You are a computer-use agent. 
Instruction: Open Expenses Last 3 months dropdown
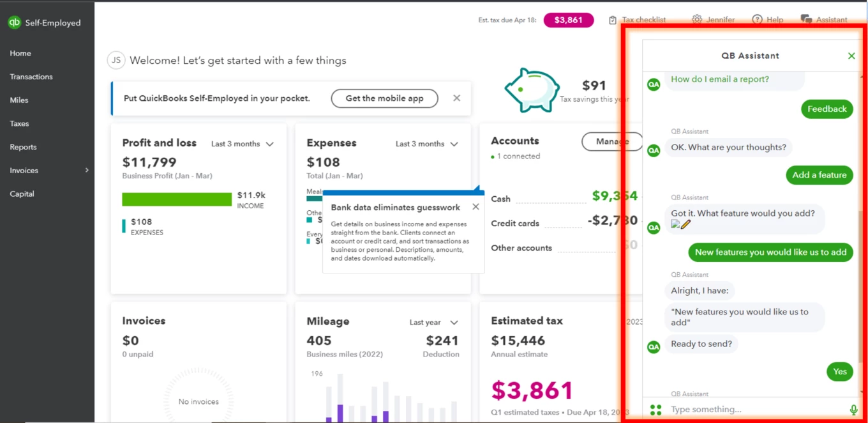coord(427,144)
